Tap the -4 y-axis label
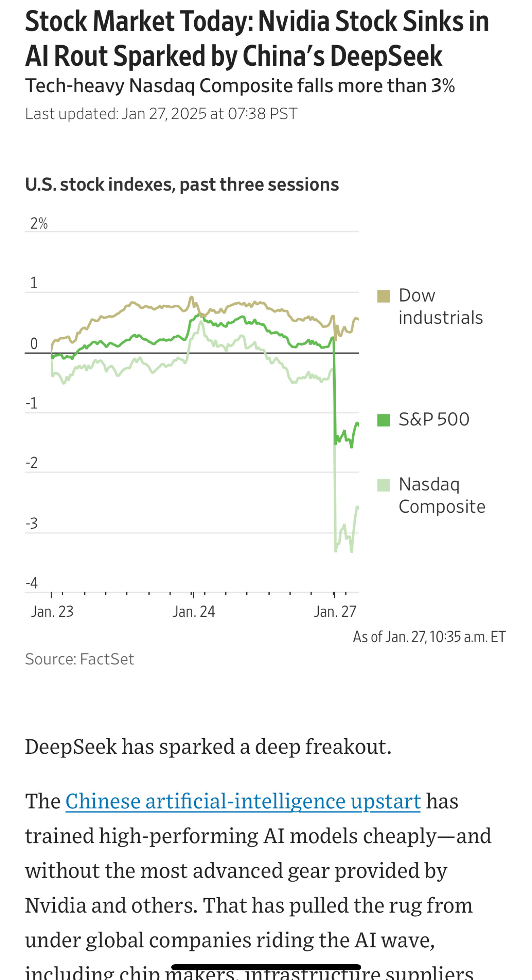The height and width of the screenshot is (980, 532). pos(32,583)
